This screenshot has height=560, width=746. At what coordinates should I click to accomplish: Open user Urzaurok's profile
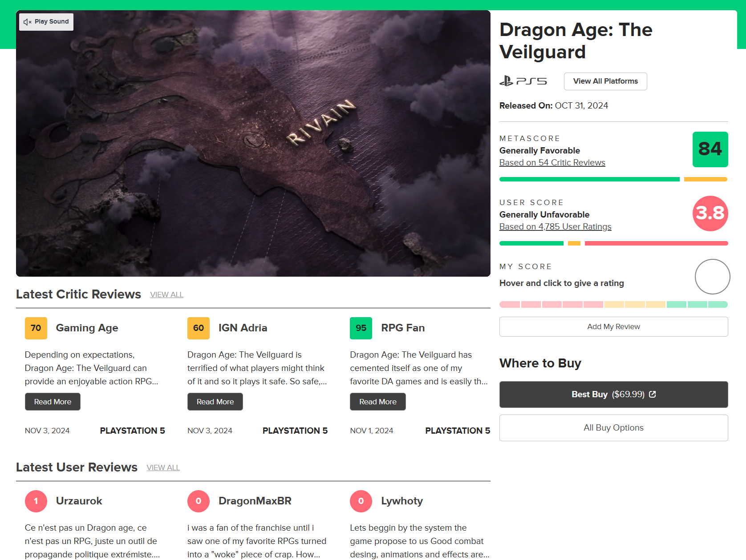pos(79,501)
